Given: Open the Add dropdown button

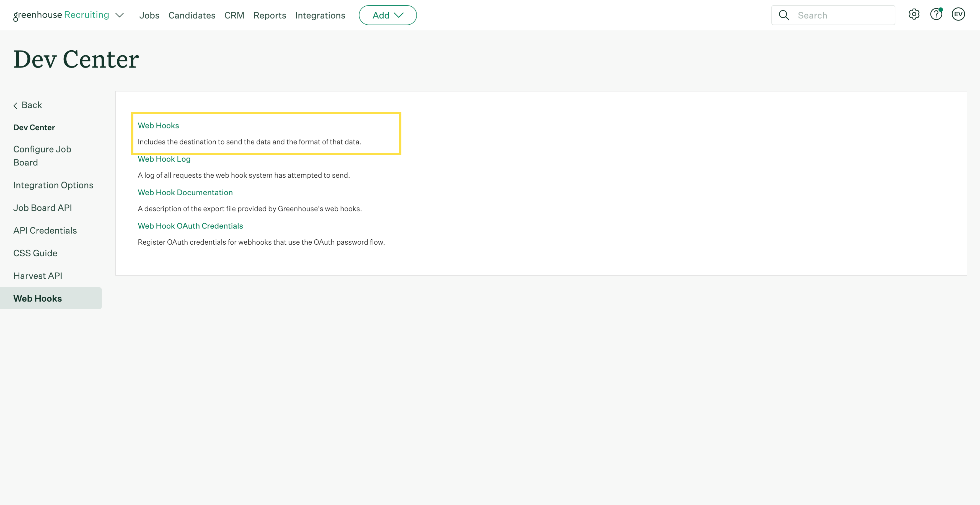Looking at the screenshot, I should [387, 15].
